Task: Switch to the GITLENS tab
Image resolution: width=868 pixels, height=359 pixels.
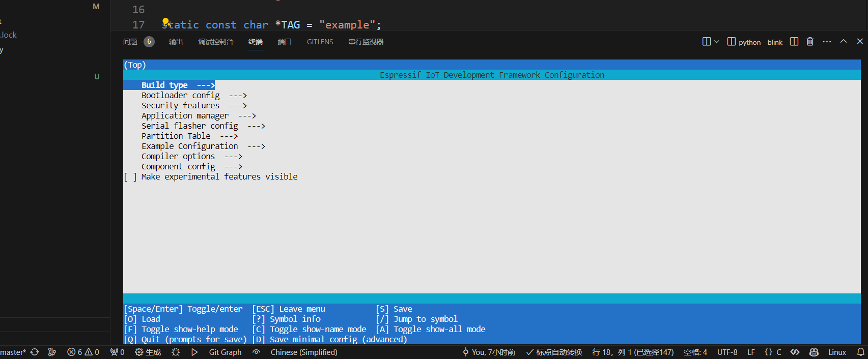Action: click(x=320, y=42)
